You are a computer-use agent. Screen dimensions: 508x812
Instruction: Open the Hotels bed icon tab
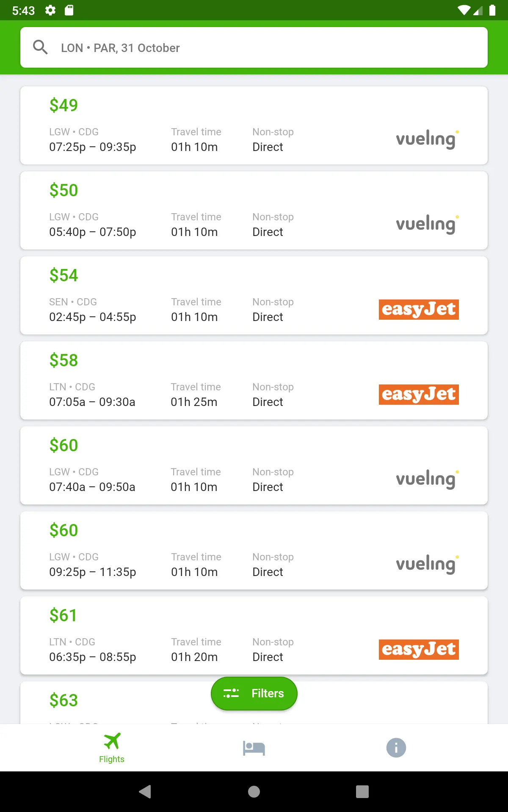[x=254, y=748]
